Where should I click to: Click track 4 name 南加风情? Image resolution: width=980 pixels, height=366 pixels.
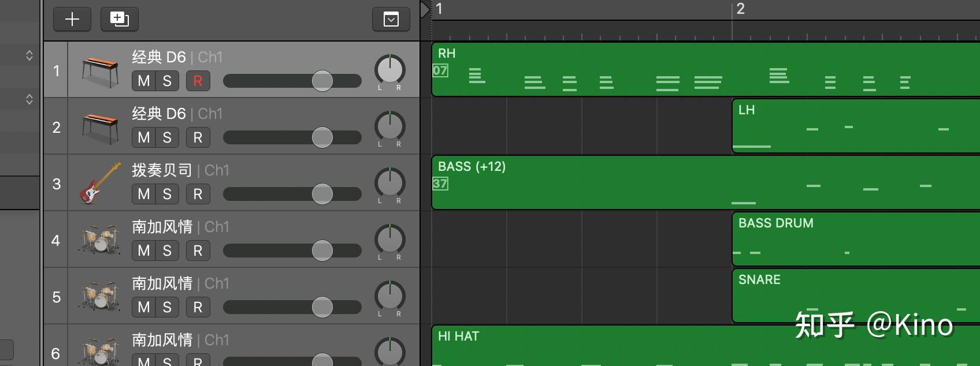(162, 227)
